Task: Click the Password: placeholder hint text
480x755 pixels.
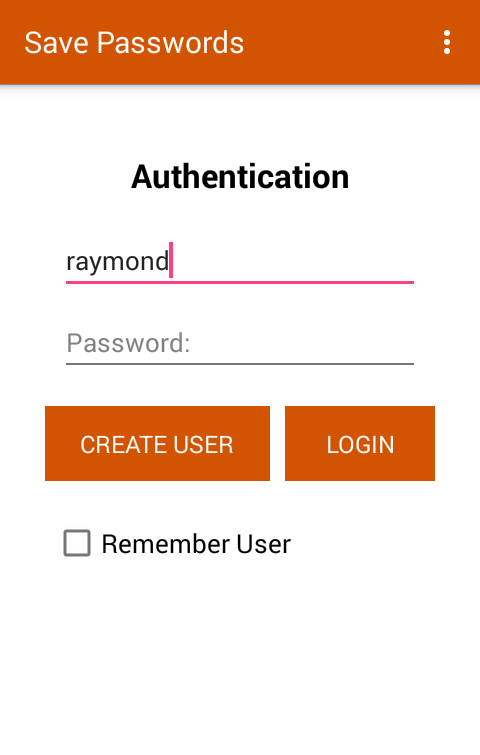Action: click(x=128, y=343)
